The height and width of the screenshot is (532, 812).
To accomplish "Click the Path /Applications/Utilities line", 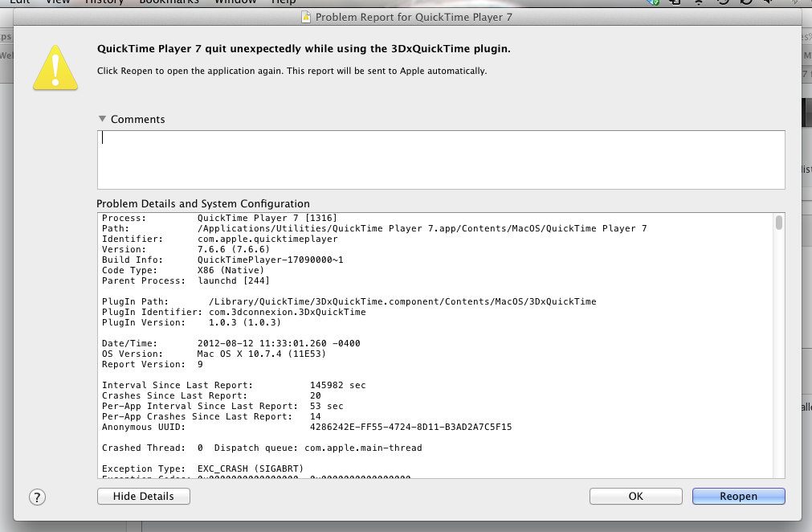I will (374, 228).
